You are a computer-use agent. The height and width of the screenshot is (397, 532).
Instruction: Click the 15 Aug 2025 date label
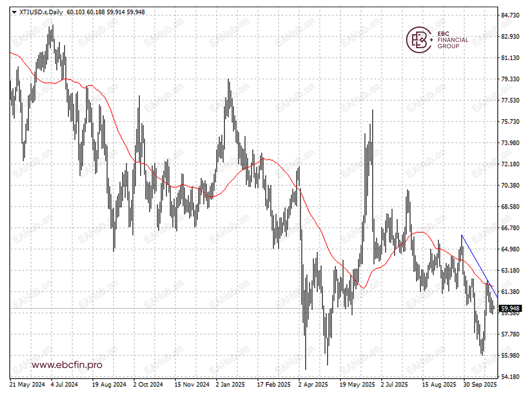[x=439, y=385]
